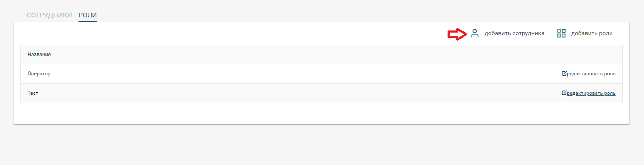Click the 'добавить роли' label

(592, 33)
